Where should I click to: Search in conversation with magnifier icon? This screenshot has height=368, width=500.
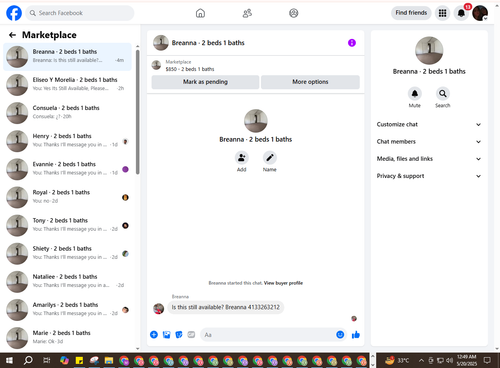click(443, 94)
